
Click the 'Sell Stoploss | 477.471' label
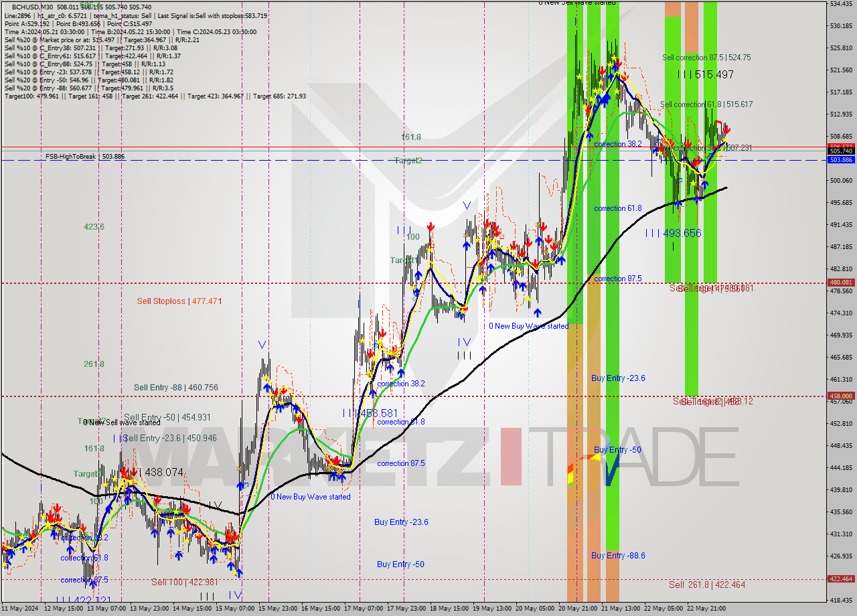179,301
